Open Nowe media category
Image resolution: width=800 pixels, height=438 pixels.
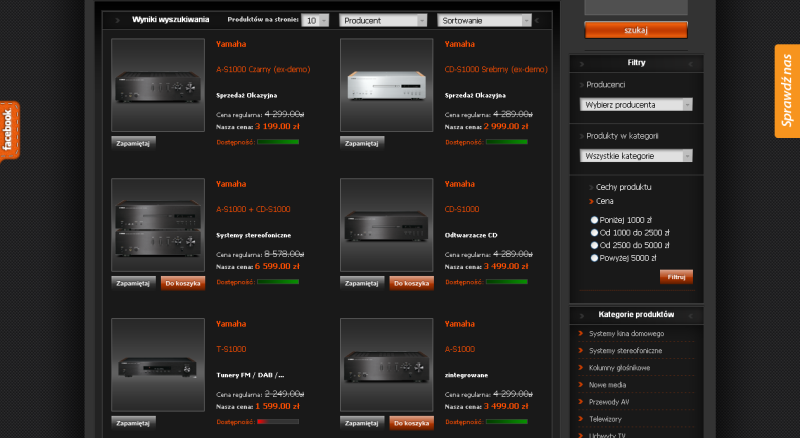tap(607, 385)
